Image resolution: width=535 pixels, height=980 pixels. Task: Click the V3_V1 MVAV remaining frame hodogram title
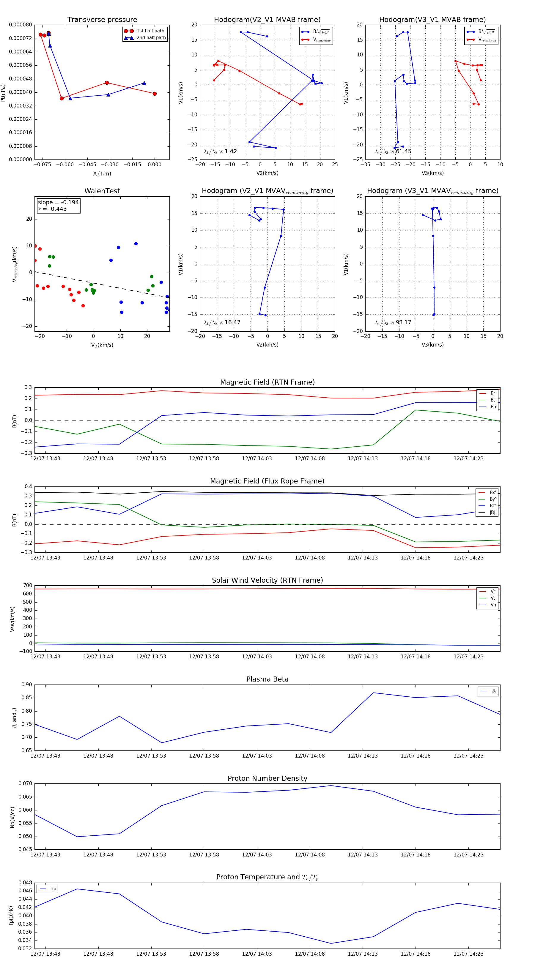click(x=432, y=191)
